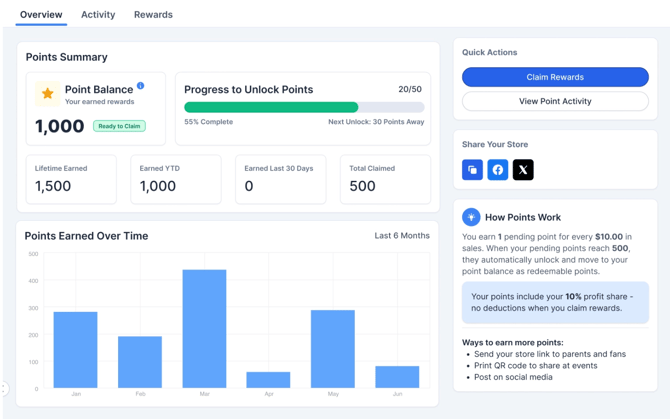
Task: Click the How Points Work icon
Action: (471, 217)
